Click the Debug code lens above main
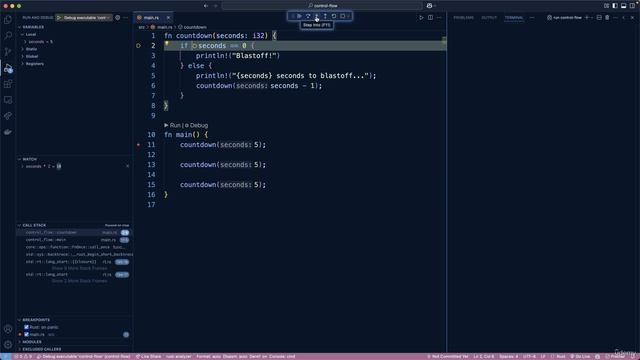640x360 pixels. 196,125
